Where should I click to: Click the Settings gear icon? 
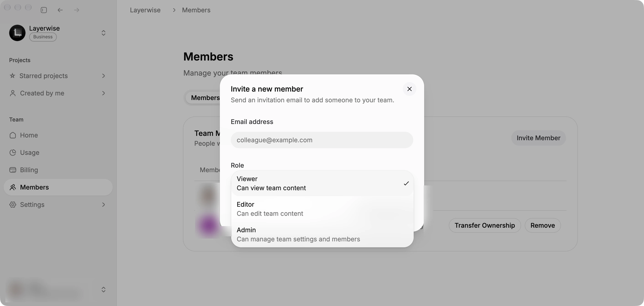point(13,205)
